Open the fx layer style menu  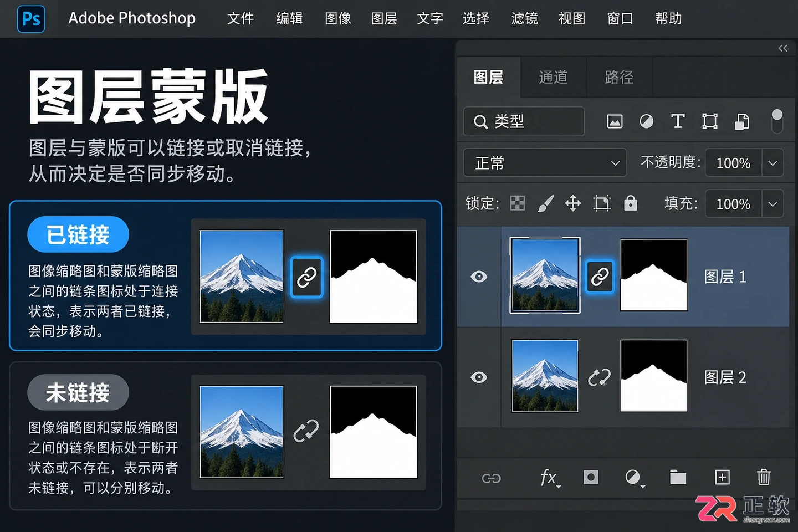click(x=550, y=478)
